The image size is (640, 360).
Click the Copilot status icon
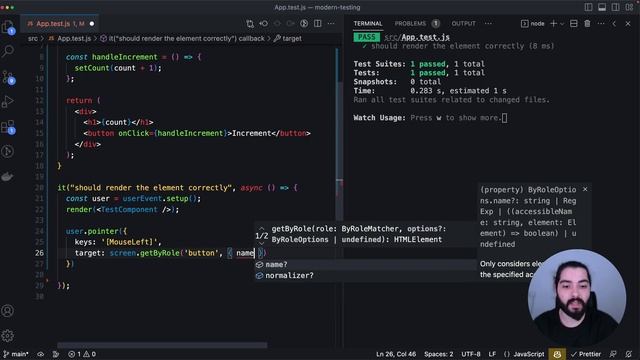click(557, 354)
